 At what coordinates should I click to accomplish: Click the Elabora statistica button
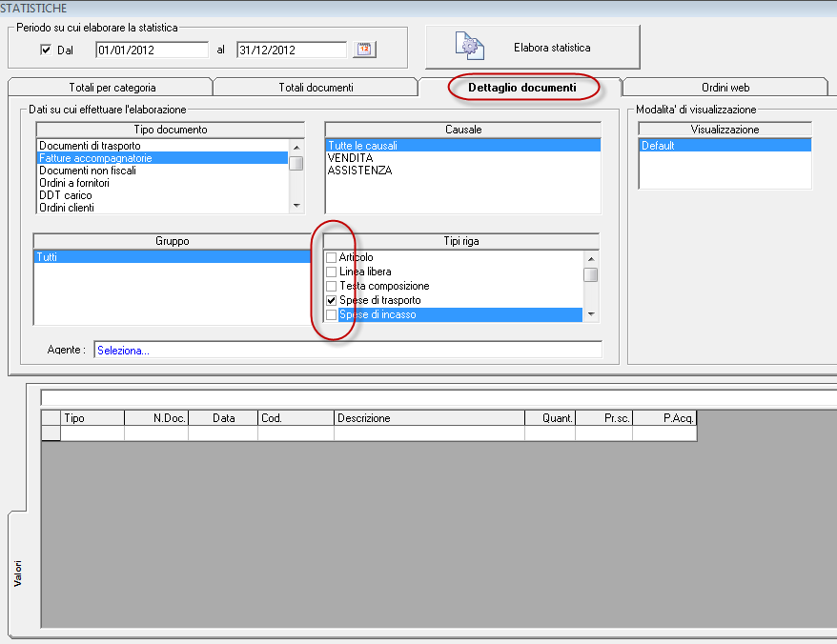click(532, 47)
